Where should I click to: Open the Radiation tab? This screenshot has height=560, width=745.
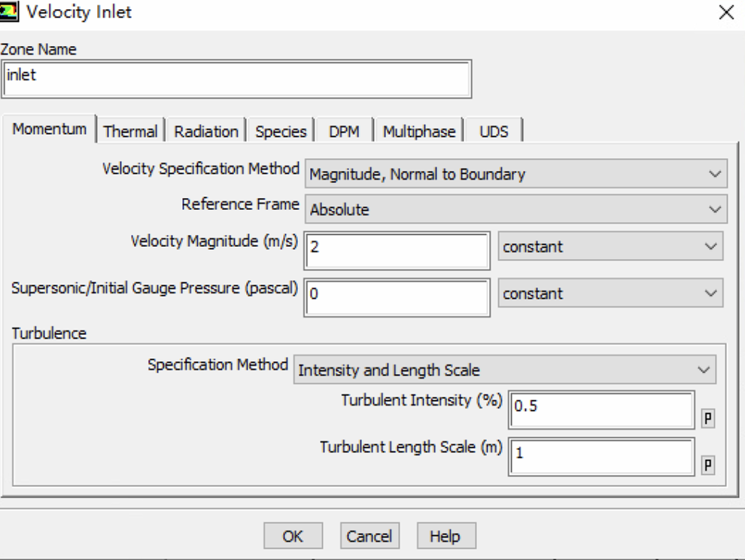point(206,132)
